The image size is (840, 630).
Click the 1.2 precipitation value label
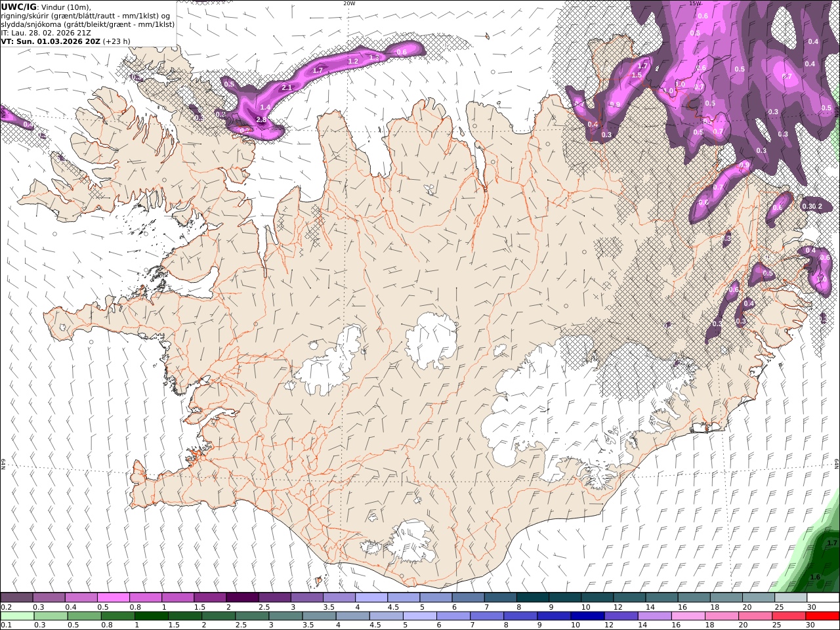coord(352,62)
